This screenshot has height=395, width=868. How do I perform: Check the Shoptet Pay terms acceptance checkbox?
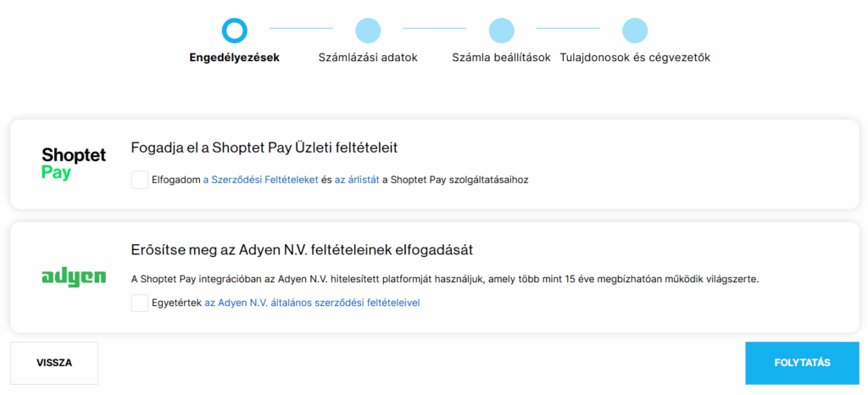pos(140,180)
